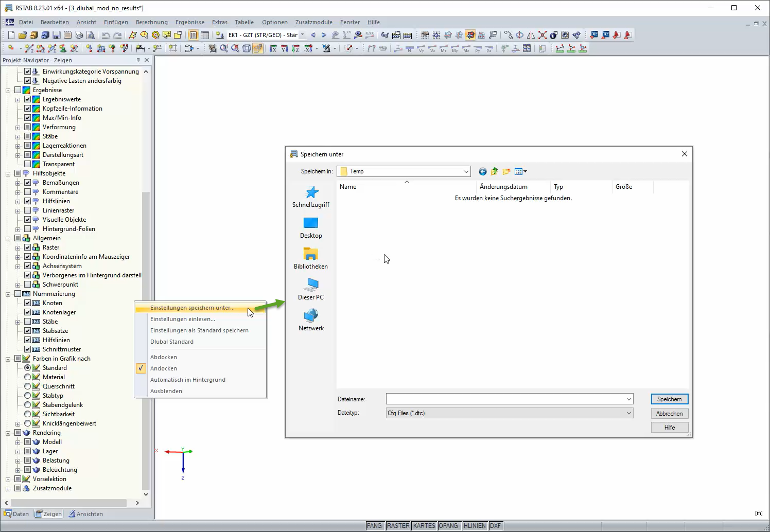This screenshot has width=770, height=532.
Task: Show next load case with right arrow
Action: 324,35
